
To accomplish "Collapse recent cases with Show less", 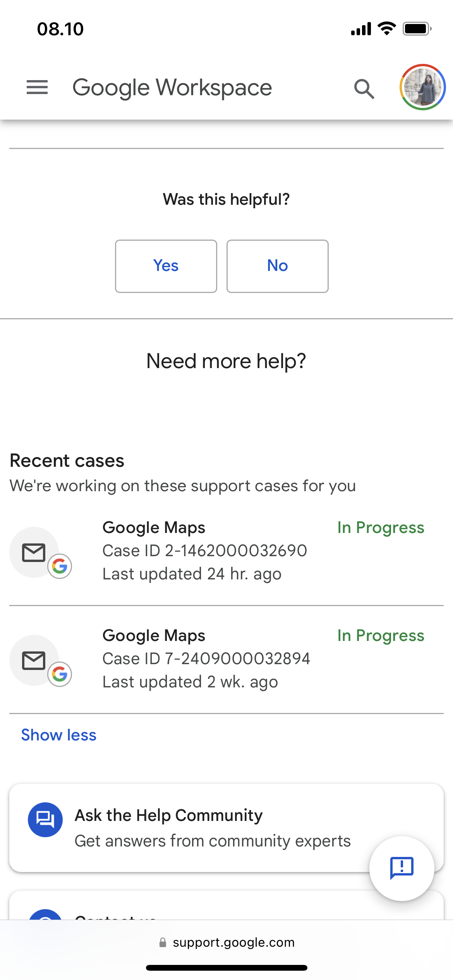I will point(59,735).
